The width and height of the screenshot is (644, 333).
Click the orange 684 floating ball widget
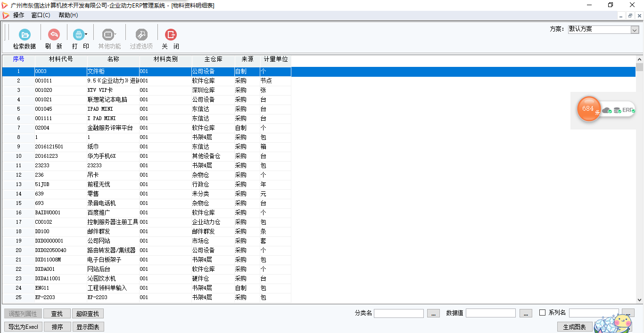588,109
